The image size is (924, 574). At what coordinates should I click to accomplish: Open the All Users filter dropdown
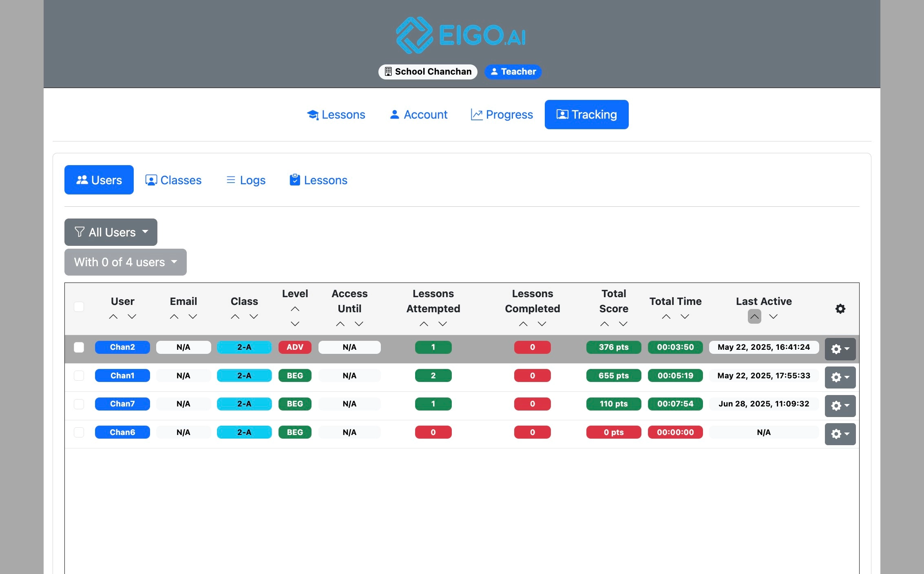pyautogui.click(x=111, y=232)
